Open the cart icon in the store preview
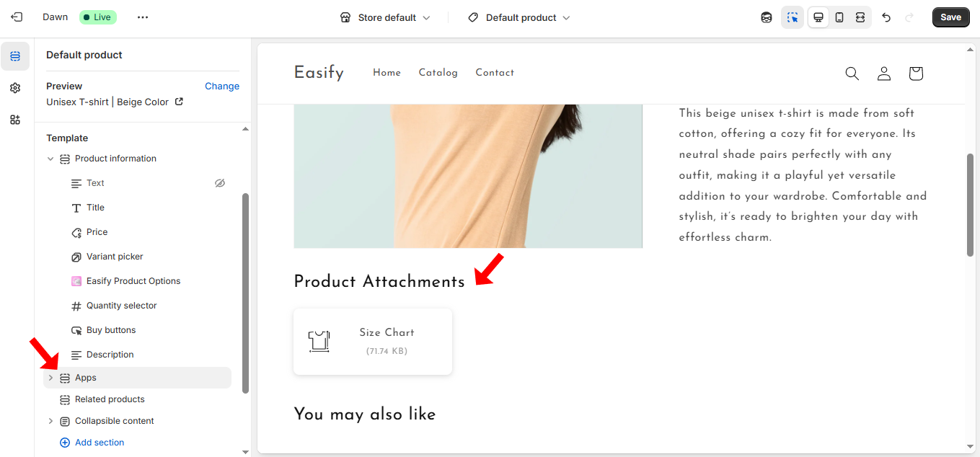 (916, 73)
